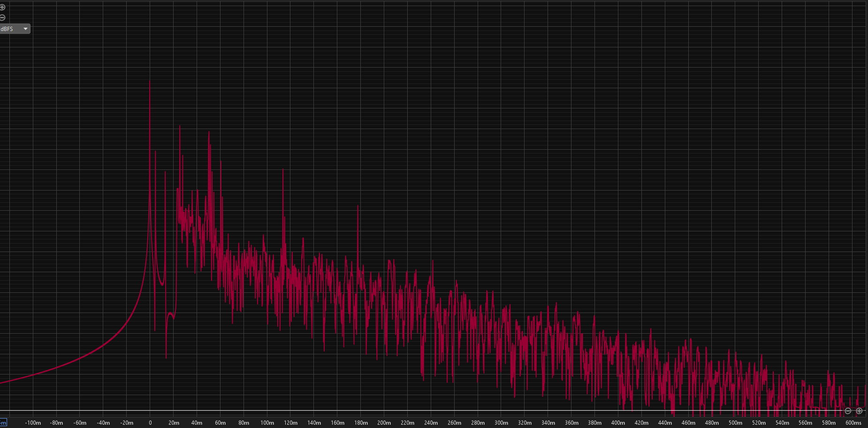Click the -40m time axis label
The height and width of the screenshot is (428, 868).
tap(103, 423)
